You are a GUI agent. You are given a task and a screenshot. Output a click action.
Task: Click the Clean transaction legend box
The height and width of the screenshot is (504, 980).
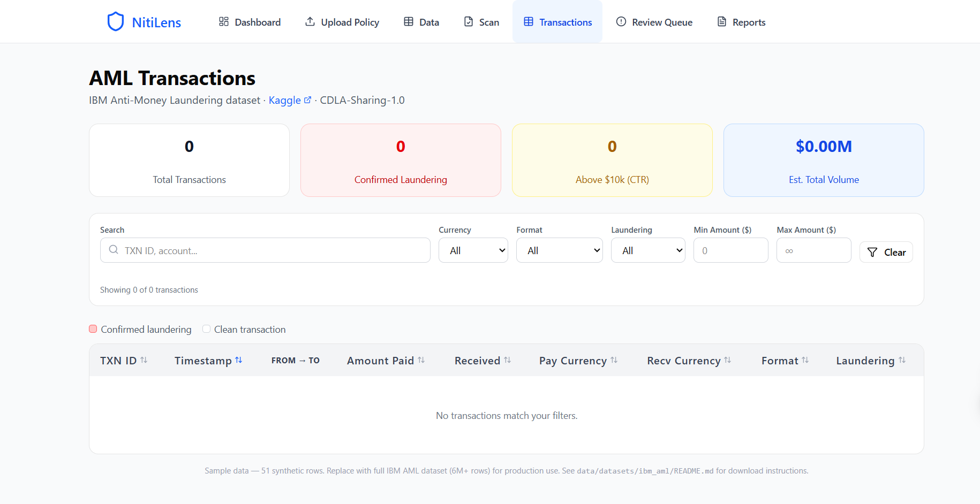click(x=206, y=329)
